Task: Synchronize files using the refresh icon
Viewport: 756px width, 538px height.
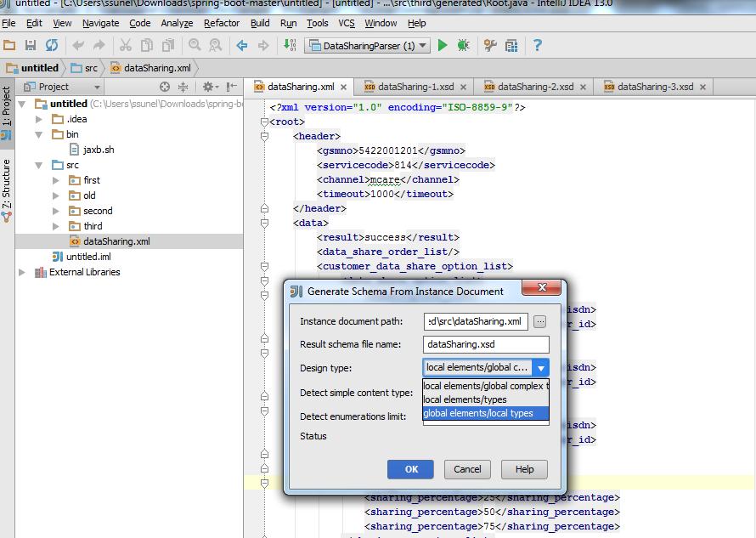Action: 51,47
